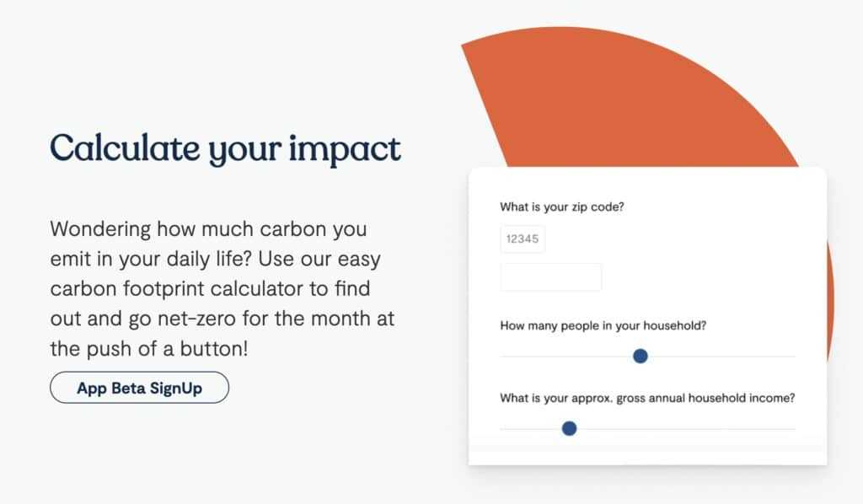Click the gross annual household income question label

click(x=647, y=398)
